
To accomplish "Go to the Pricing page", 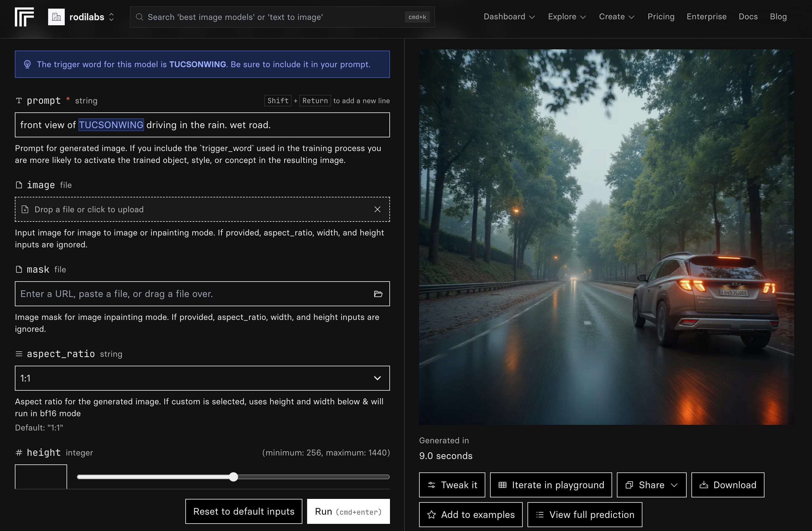I will pyautogui.click(x=661, y=17).
